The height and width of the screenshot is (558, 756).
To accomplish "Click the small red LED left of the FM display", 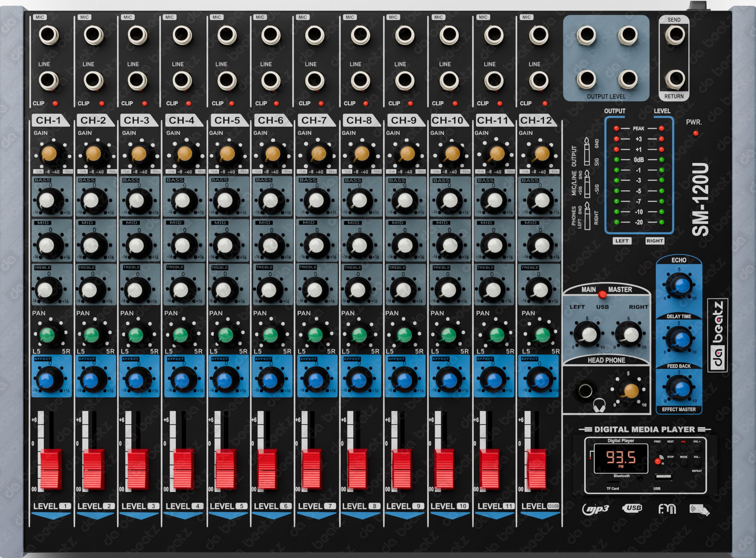I will point(590,458).
